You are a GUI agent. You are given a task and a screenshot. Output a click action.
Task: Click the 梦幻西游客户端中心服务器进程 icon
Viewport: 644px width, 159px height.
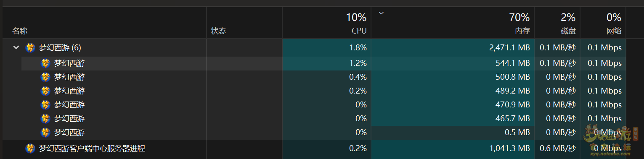point(30,148)
